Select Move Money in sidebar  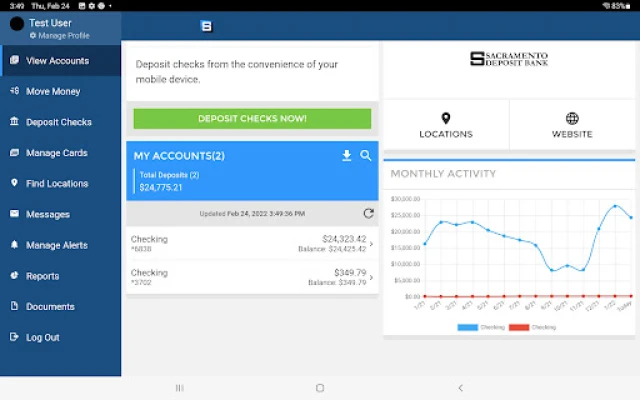(x=53, y=92)
